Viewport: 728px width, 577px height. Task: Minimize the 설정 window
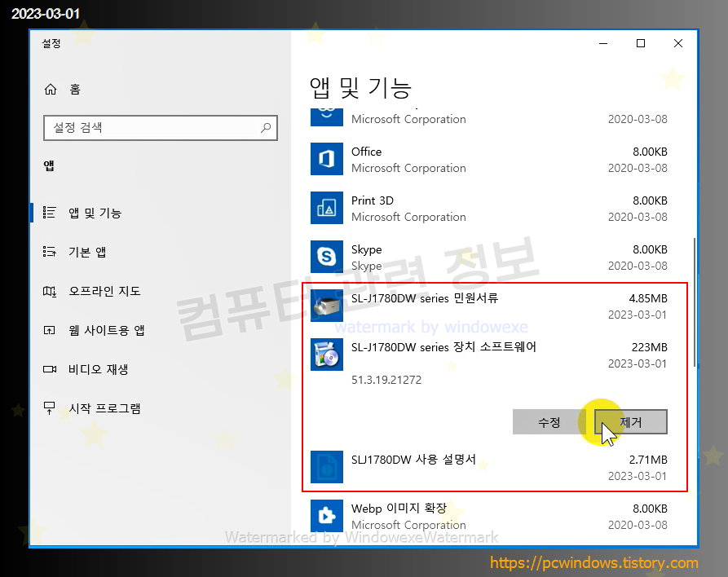coord(603,43)
